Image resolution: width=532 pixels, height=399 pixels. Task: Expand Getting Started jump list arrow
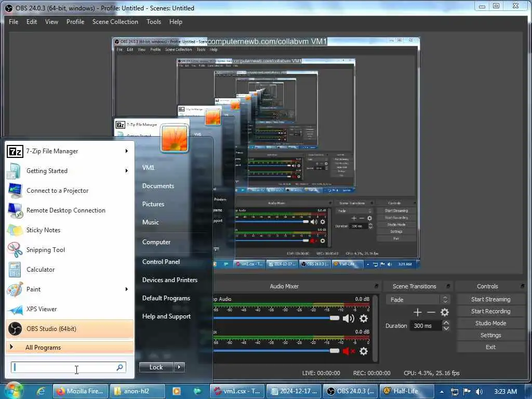127,170
